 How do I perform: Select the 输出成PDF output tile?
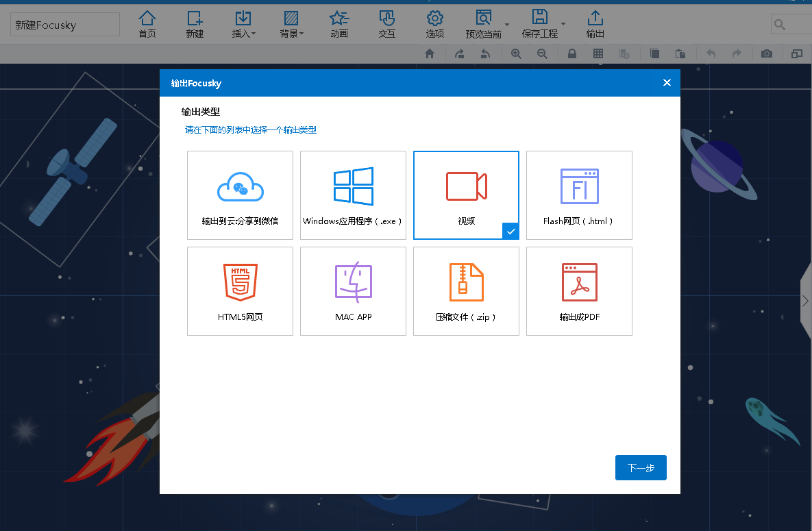coord(579,291)
